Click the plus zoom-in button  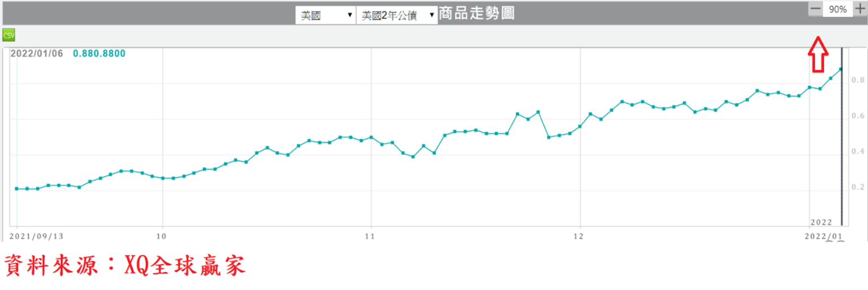(860, 9)
